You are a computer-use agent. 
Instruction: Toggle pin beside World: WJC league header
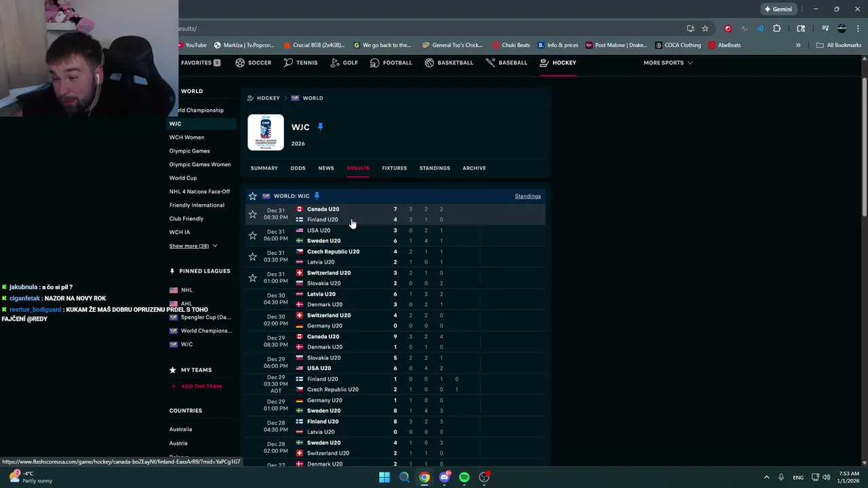point(316,196)
